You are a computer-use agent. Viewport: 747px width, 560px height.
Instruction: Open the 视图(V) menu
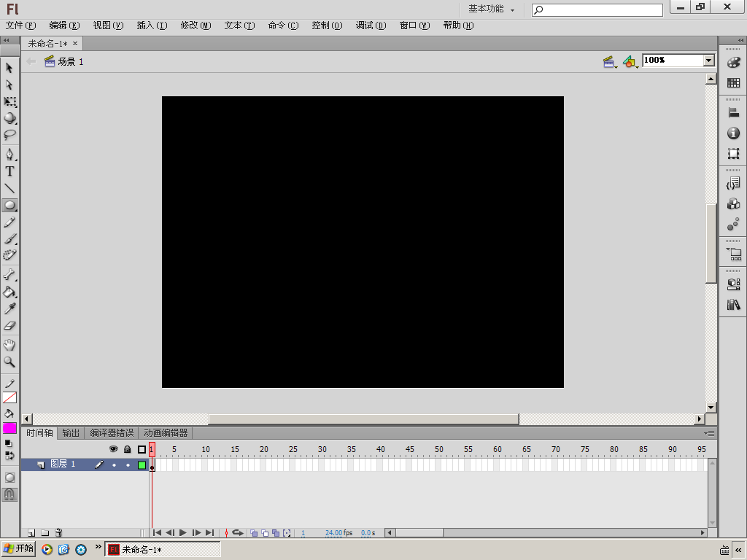coord(108,26)
